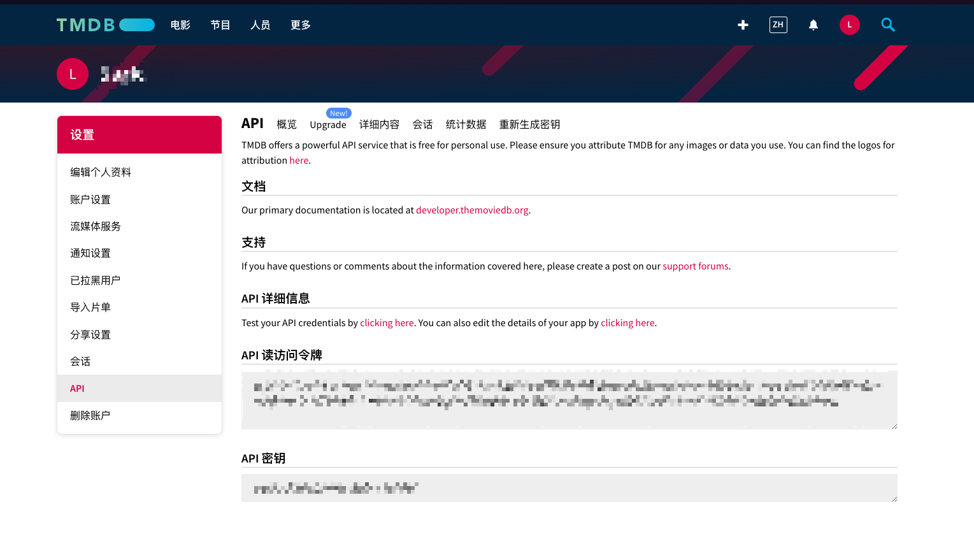974x560 pixels.
Task: Select 删除账户 in settings sidebar
Action: 140,415
